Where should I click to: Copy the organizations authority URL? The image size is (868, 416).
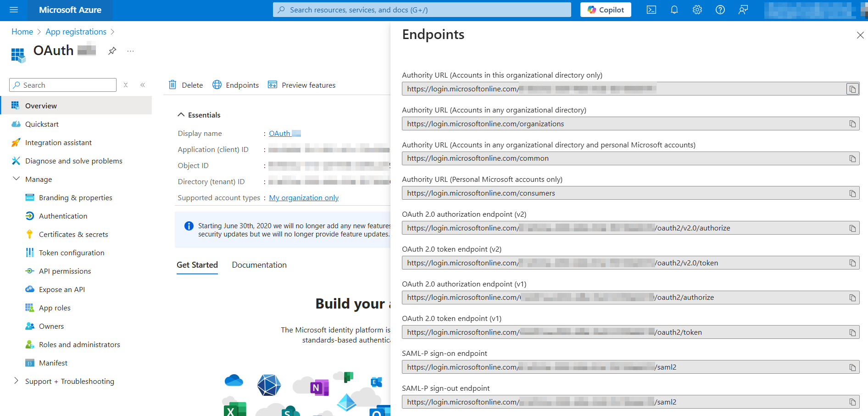[852, 124]
